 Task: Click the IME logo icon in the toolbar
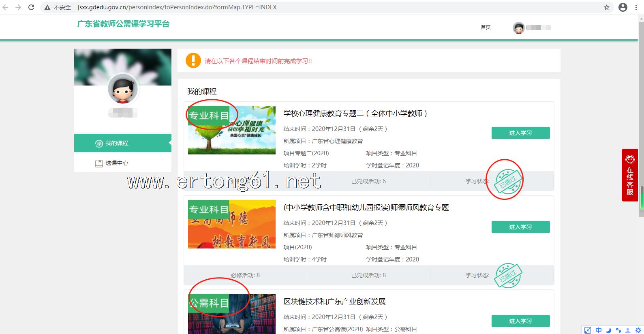click(588, 330)
